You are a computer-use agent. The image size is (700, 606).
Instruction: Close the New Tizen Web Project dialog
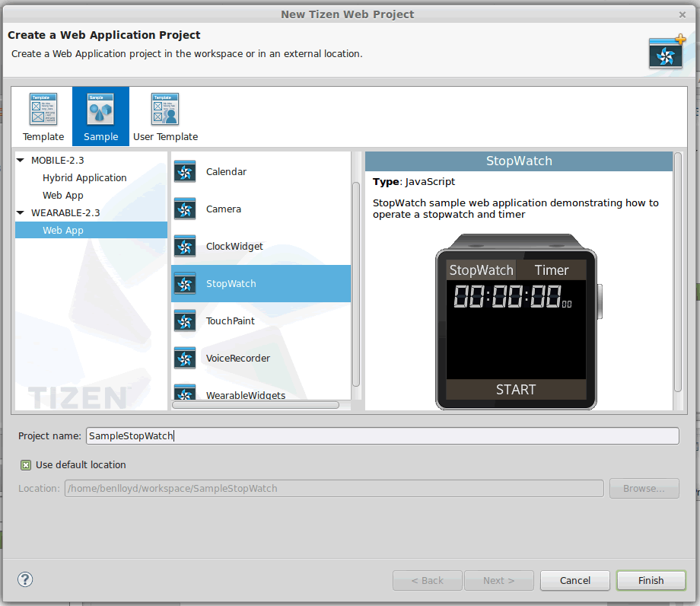(682, 14)
